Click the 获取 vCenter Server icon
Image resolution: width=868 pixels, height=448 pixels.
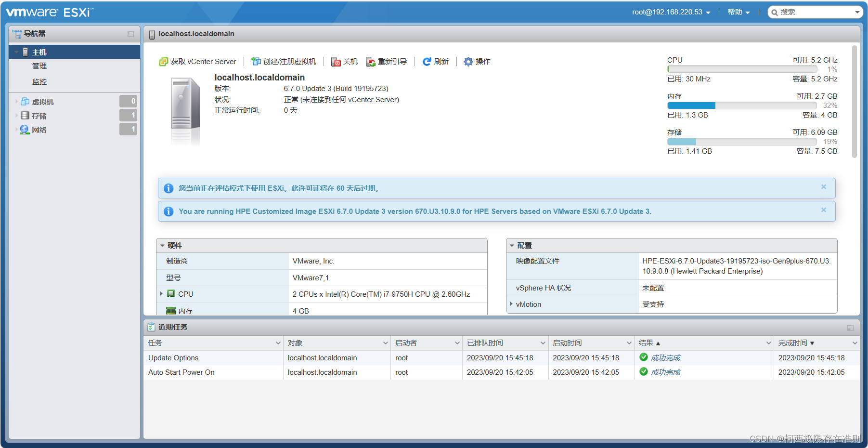[163, 61]
